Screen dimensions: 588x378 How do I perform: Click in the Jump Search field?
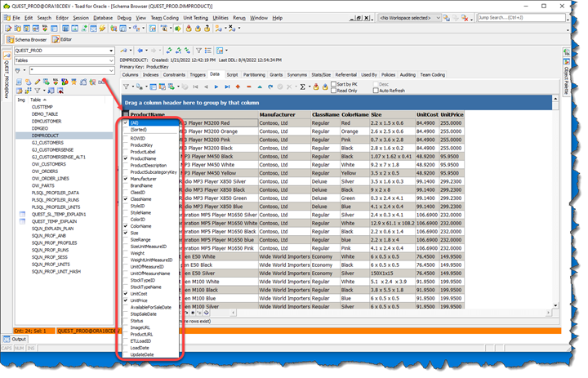[521, 18]
